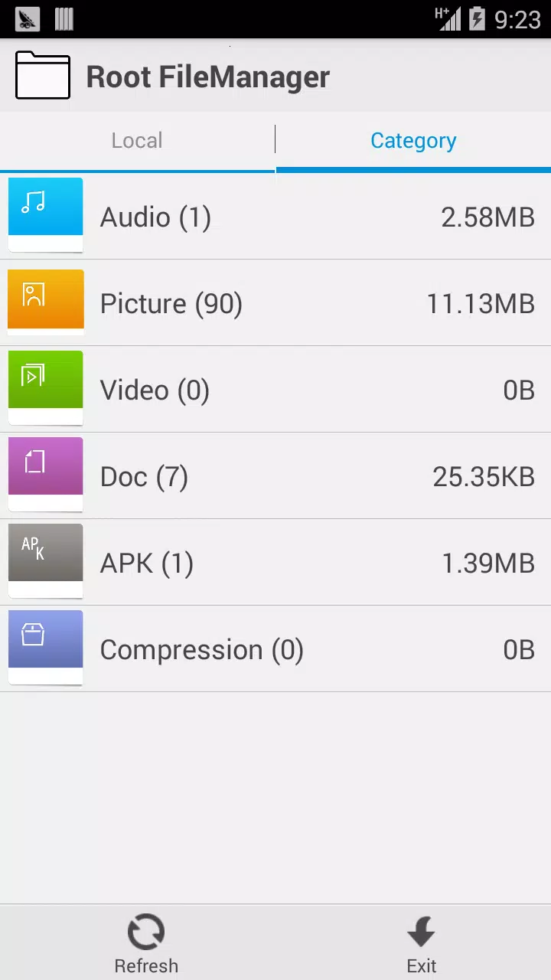Viewport: 551px width, 980px height.
Task: Click the Refresh circular arrows icon
Action: click(146, 933)
